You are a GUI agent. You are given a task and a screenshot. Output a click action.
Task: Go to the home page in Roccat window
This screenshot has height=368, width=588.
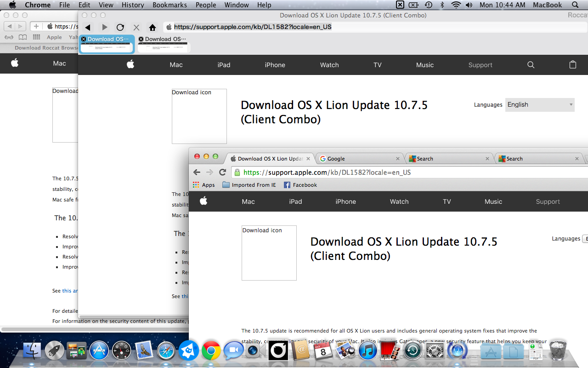(x=153, y=27)
